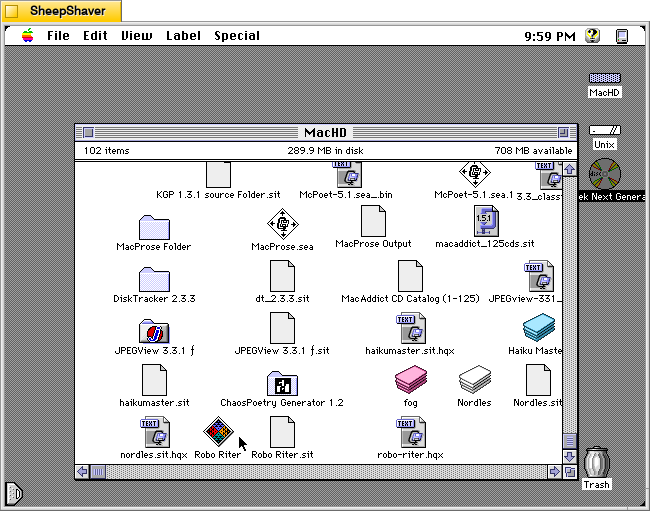650x511 pixels.
Task: Click the horizontal scrollbar left arrow
Action: tap(82, 472)
